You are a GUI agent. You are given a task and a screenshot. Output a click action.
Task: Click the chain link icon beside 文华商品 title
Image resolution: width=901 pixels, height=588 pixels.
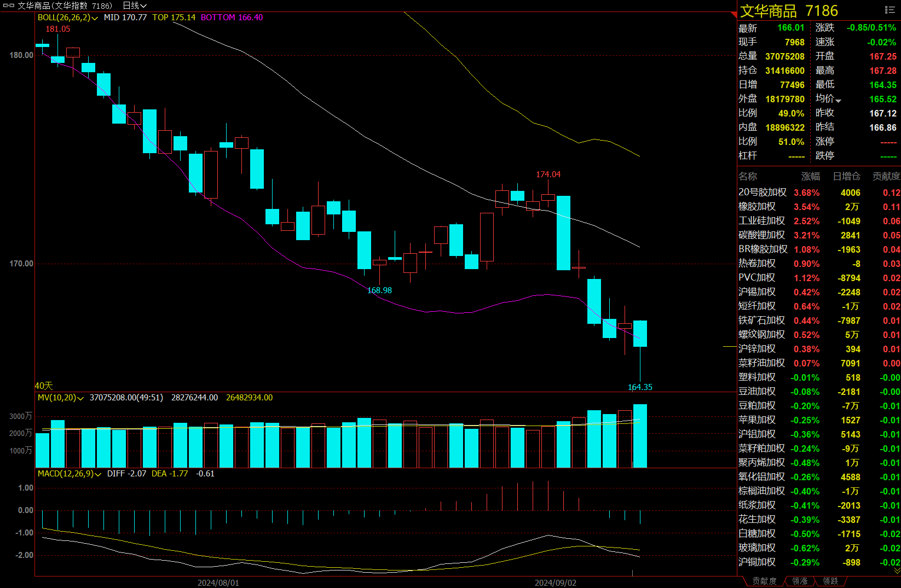point(9,5)
